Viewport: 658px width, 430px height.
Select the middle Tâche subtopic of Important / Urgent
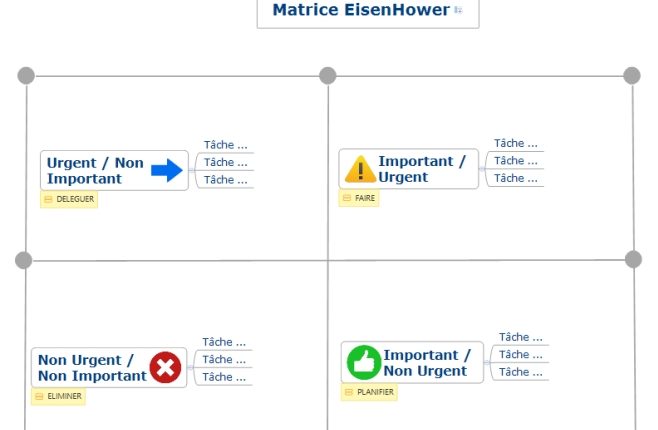(x=515, y=160)
